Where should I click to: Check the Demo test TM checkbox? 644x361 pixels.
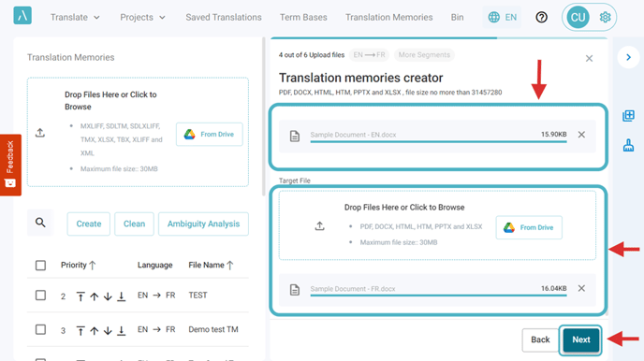[x=40, y=329]
